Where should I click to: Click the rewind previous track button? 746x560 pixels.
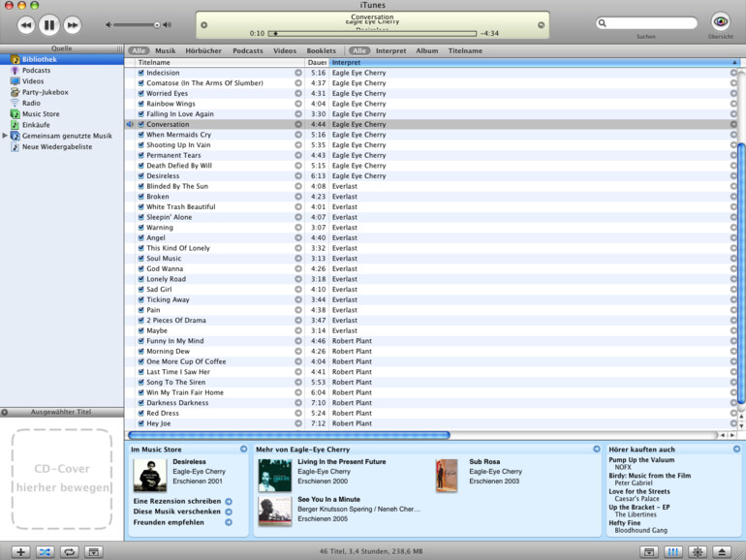26,25
